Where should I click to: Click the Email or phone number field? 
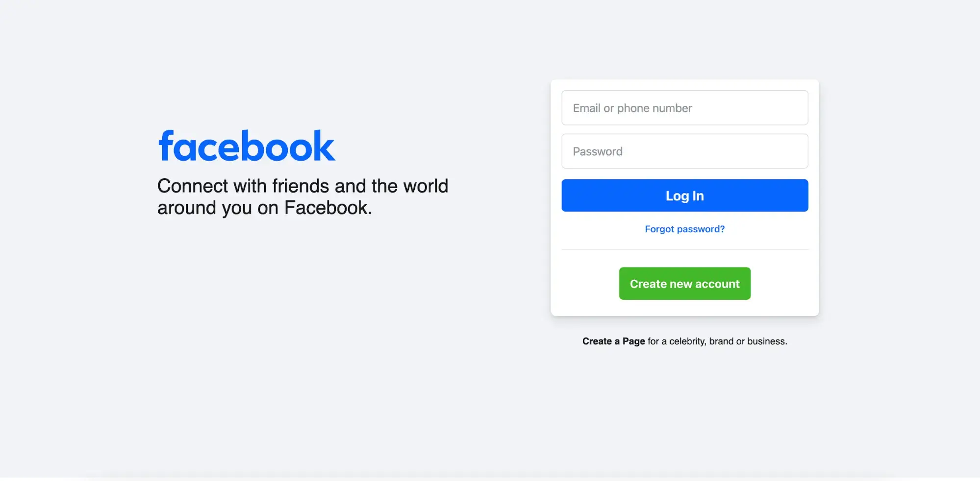click(x=684, y=108)
